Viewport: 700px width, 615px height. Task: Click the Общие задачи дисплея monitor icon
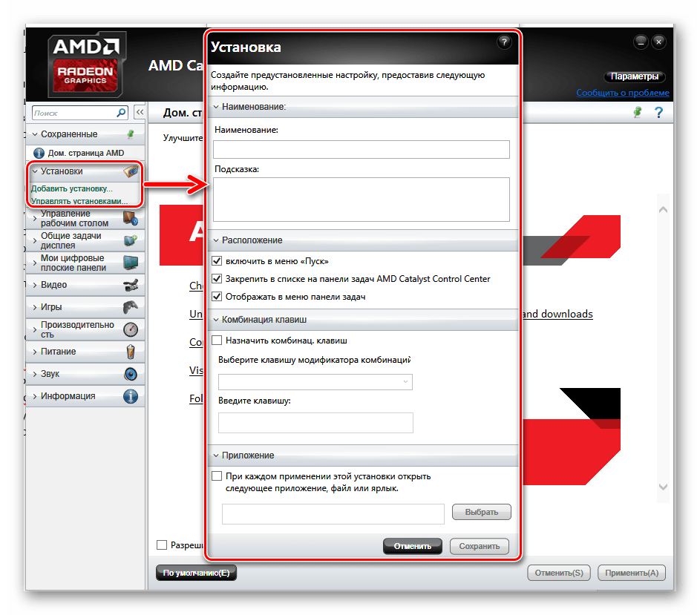pos(131,240)
